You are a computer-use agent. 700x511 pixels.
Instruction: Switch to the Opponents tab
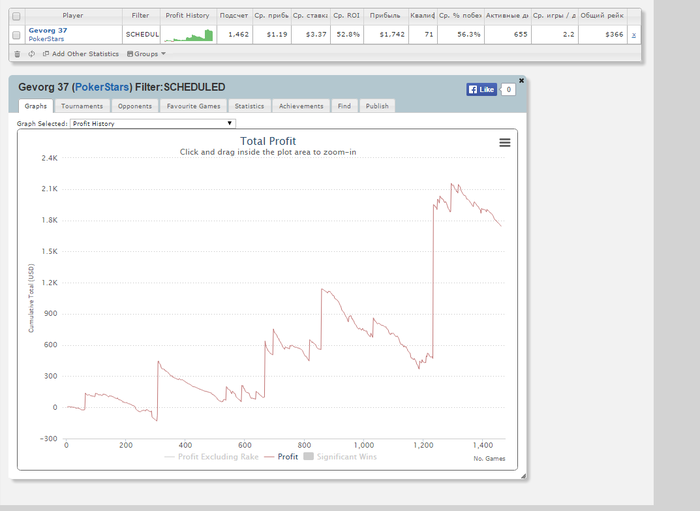pyautogui.click(x=135, y=106)
